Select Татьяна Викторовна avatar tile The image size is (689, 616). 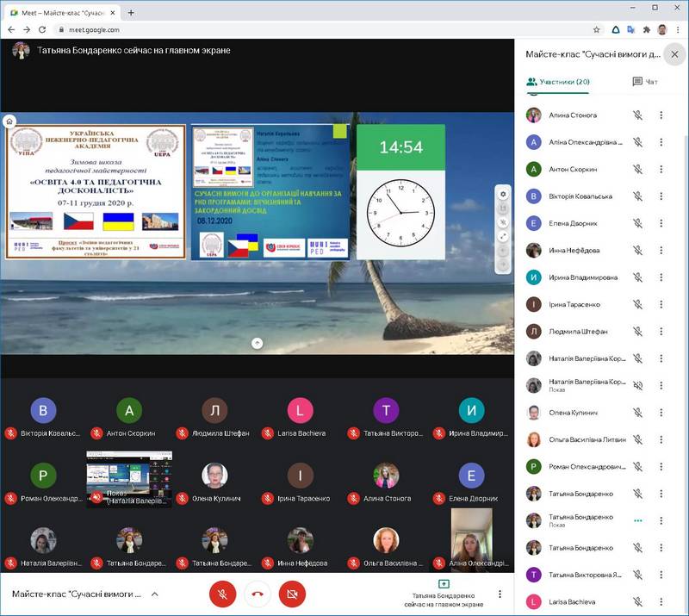pos(386,410)
